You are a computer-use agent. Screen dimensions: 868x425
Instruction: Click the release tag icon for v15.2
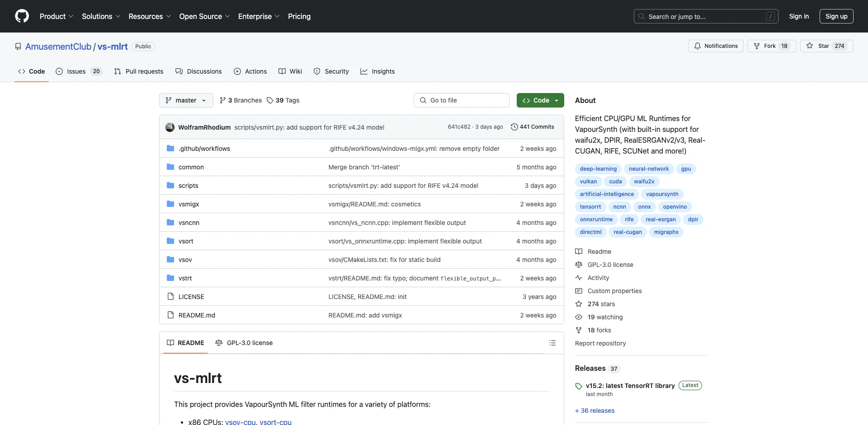point(579,386)
